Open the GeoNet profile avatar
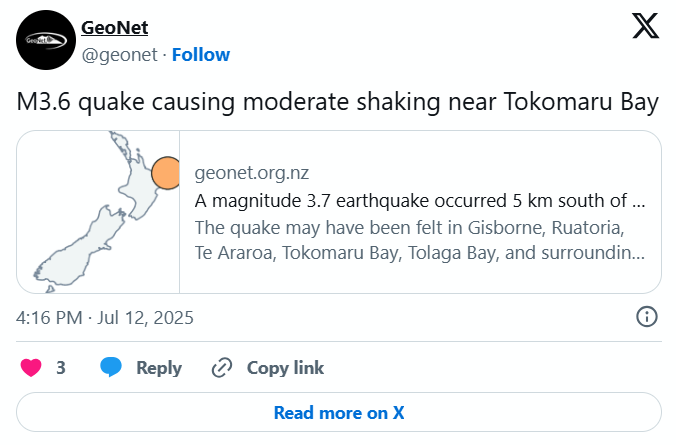The height and width of the screenshot is (445, 676). click(x=46, y=40)
